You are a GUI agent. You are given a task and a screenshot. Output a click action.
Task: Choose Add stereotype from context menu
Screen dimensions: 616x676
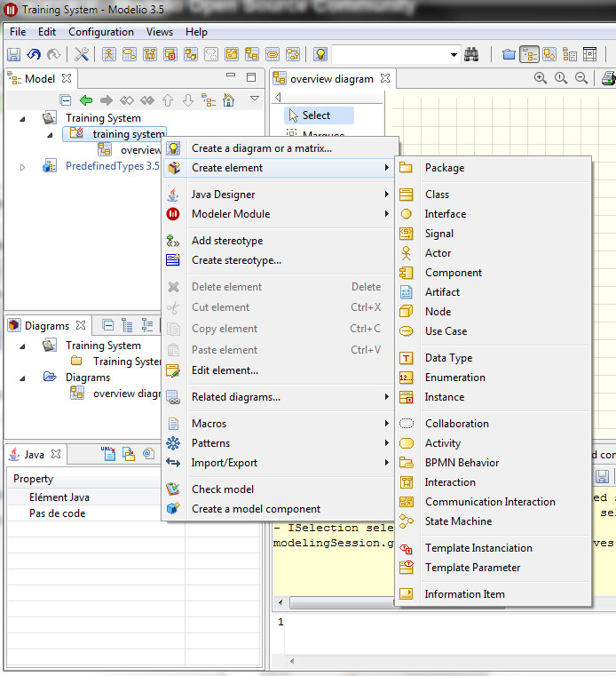coord(279,241)
